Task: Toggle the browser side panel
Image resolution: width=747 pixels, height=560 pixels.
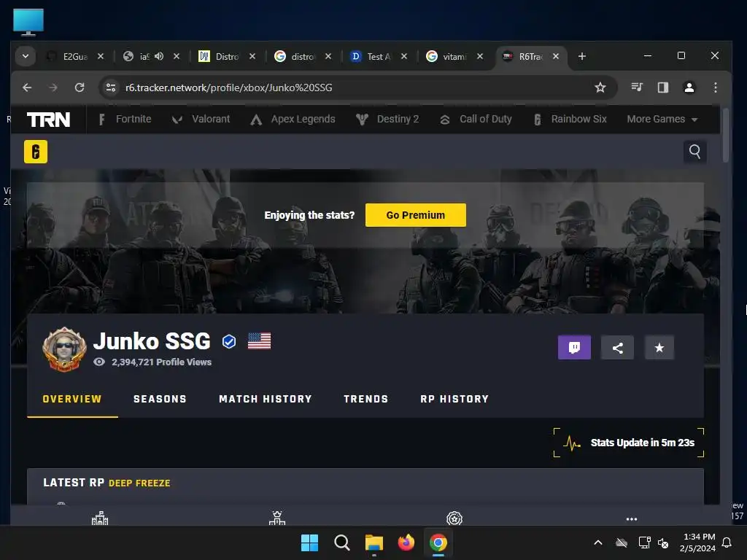Action: point(662,87)
